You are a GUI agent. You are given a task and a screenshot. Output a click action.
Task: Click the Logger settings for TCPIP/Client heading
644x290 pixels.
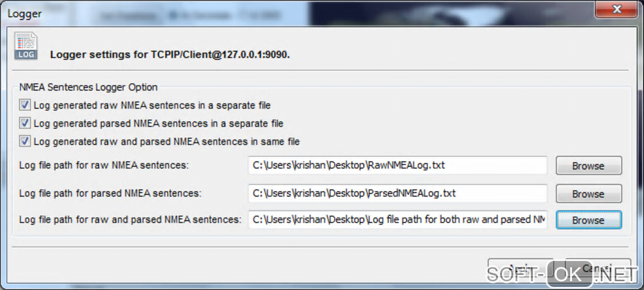pyautogui.click(x=170, y=54)
